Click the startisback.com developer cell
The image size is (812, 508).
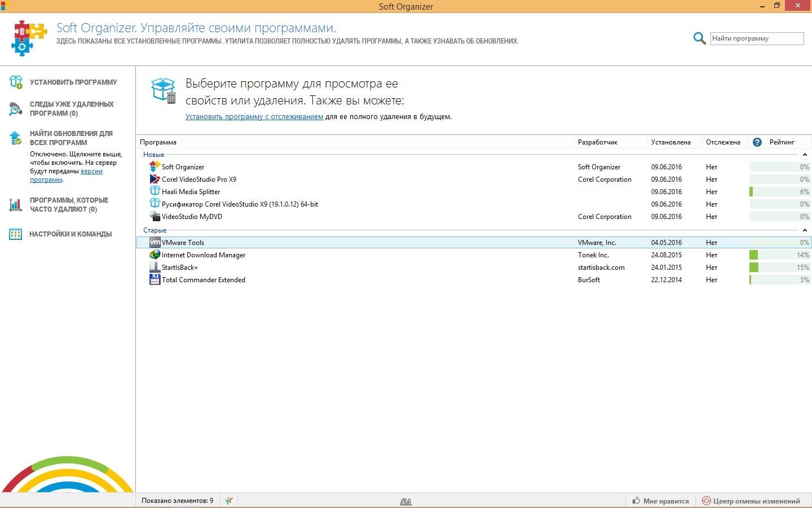click(601, 268)
